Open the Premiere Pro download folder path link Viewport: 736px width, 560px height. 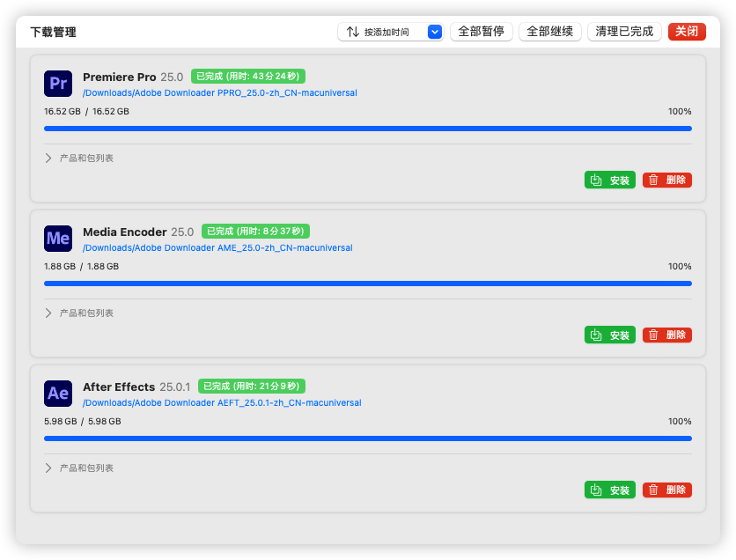click(x=219, y=92)
